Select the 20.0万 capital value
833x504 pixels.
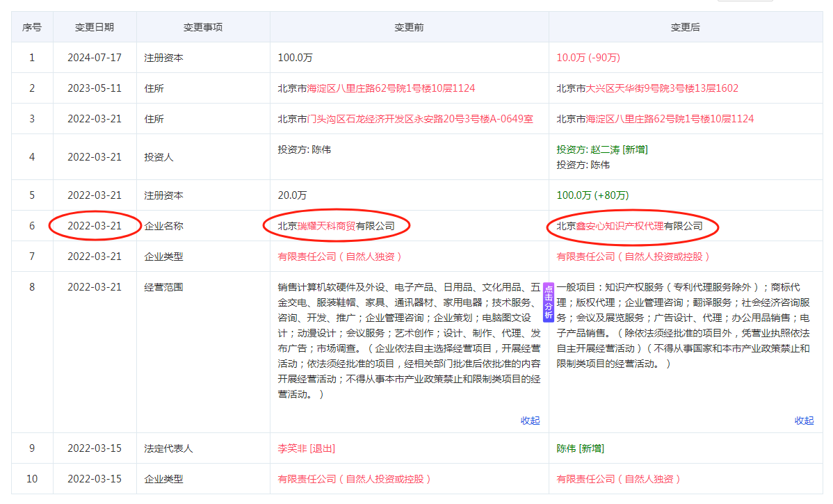click(292, 195)
